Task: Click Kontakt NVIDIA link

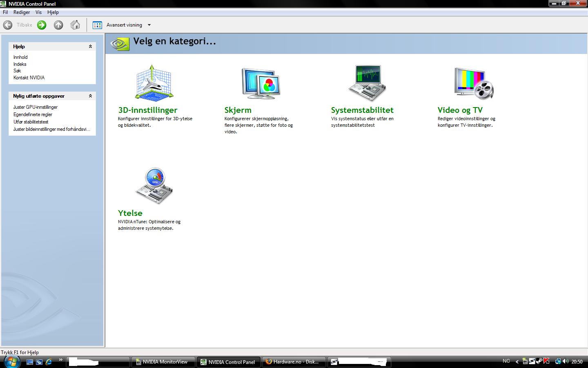Action: (29, 78)
